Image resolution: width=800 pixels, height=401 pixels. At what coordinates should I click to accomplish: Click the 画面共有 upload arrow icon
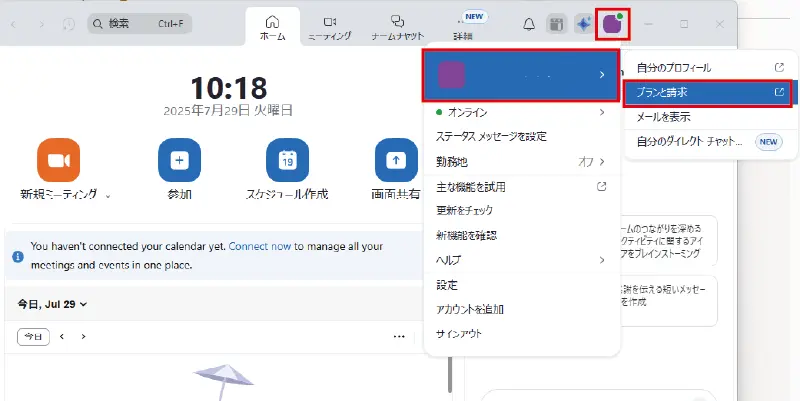tap(396, 160)
